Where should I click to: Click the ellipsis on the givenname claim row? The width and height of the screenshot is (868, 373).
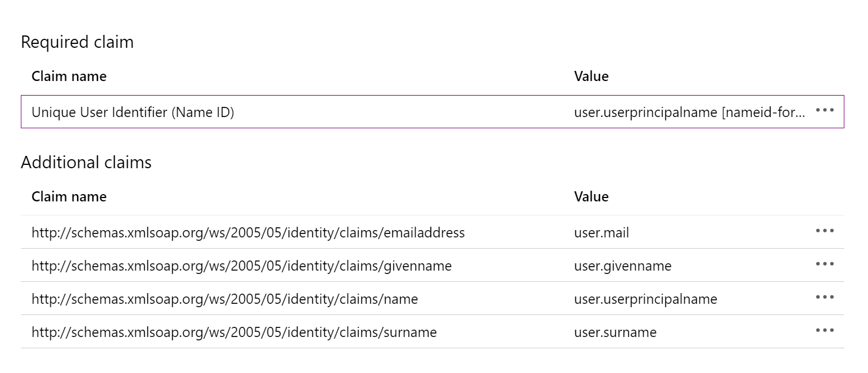pyautogui.click(x=824, y=264)
